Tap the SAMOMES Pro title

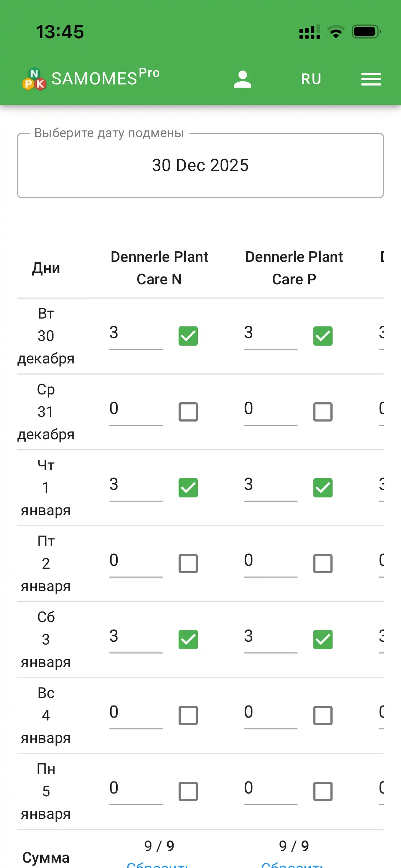(106, 78)
